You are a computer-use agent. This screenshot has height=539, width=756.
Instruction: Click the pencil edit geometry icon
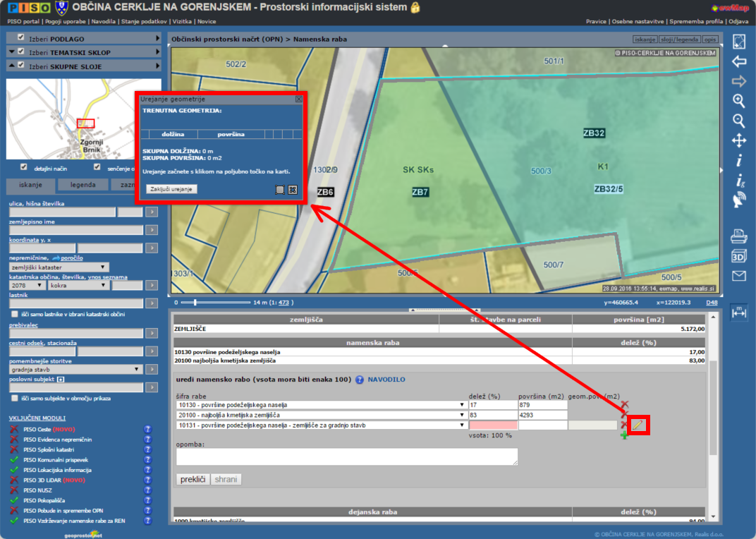[637, 425]
